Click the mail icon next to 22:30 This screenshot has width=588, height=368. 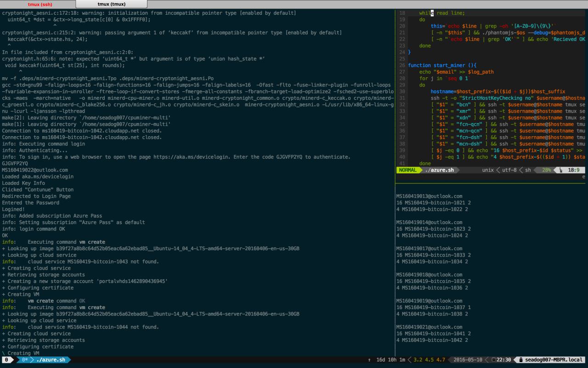(493, 360)
